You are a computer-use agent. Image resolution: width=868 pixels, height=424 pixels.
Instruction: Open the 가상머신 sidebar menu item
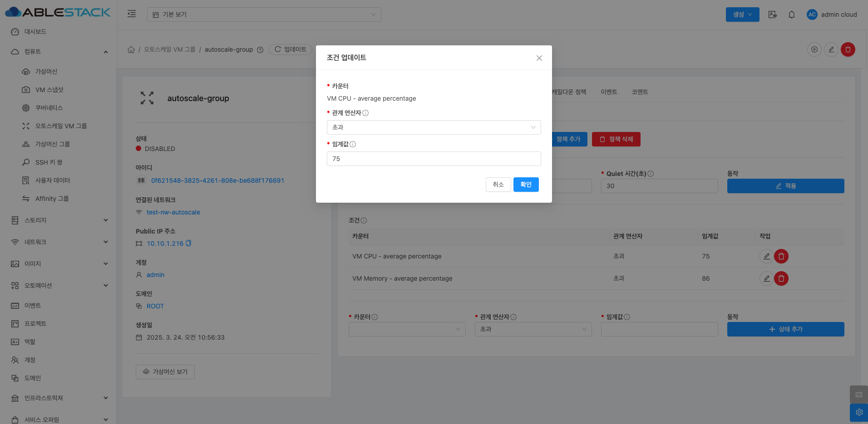pyautogui.click(x=46, y=72)
